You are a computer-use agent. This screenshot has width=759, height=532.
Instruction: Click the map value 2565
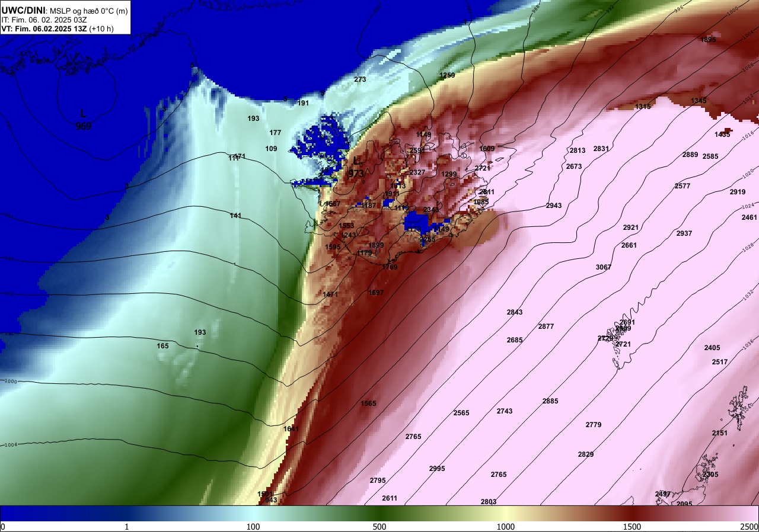(461, 413)
